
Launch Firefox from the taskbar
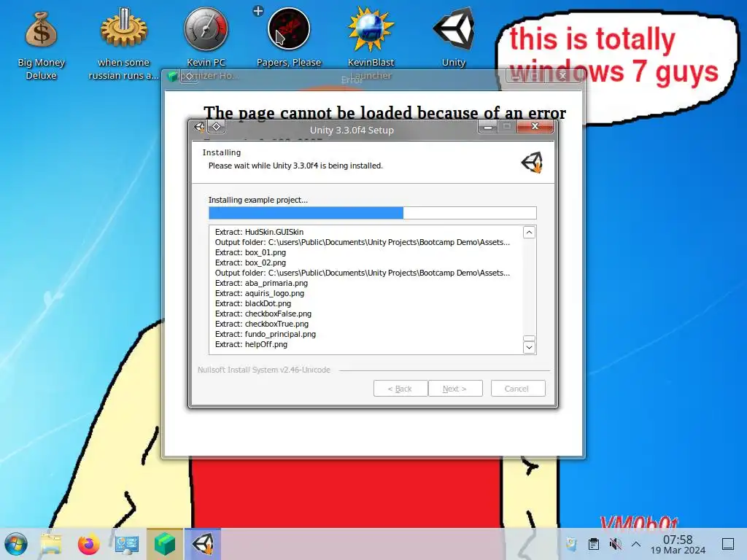(88, 544)
